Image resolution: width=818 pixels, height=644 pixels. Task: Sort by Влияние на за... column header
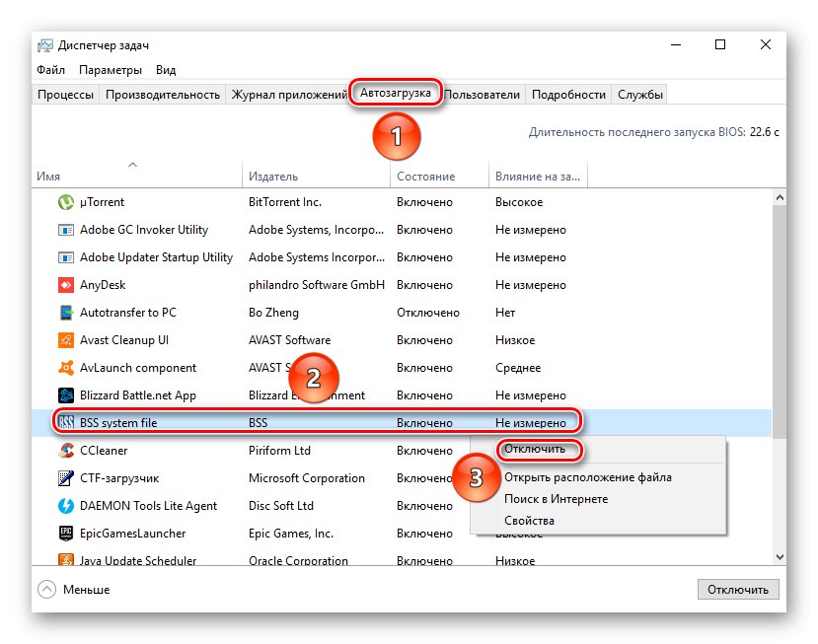pos(538,177)
